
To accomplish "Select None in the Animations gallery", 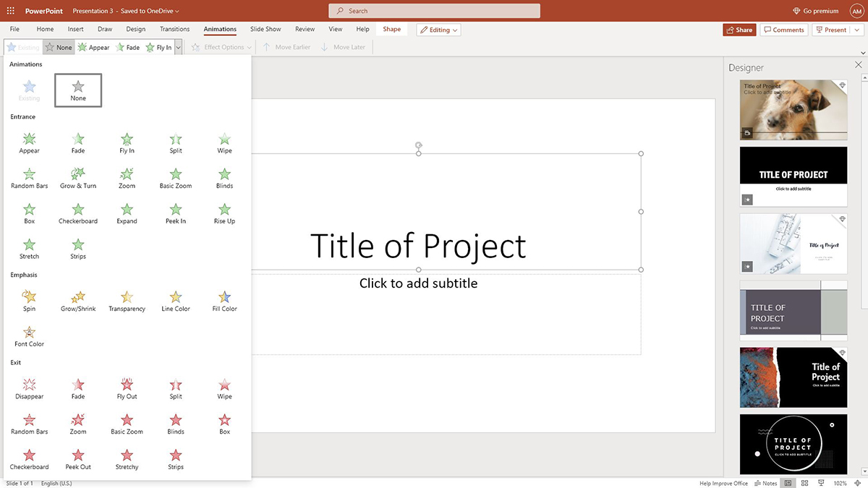I will point(78,90).
